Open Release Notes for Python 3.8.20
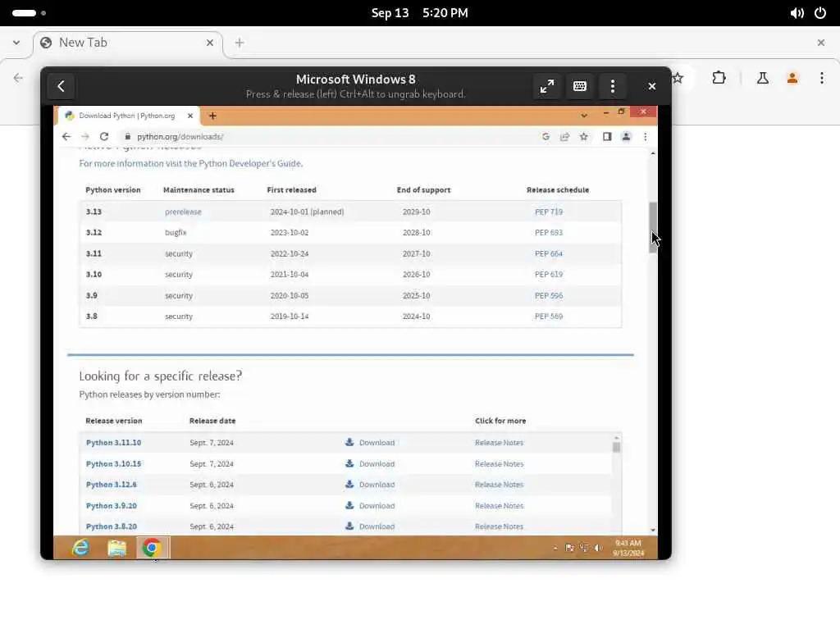The image size is (840, 638). tap(499, 526)
